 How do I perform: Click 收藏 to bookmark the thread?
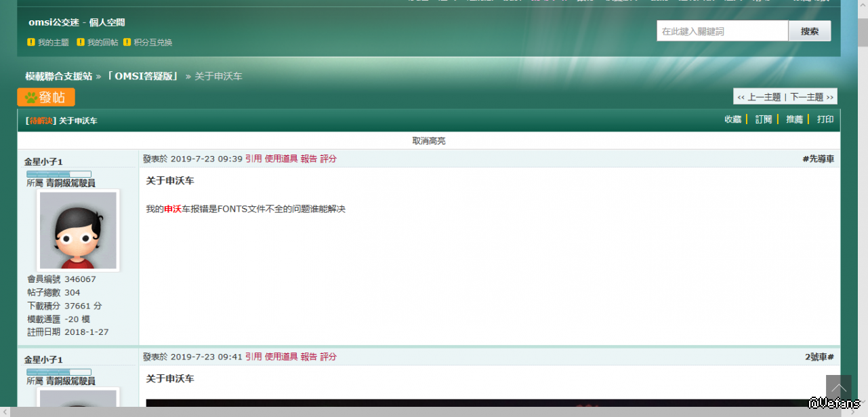tap(732, 119)
